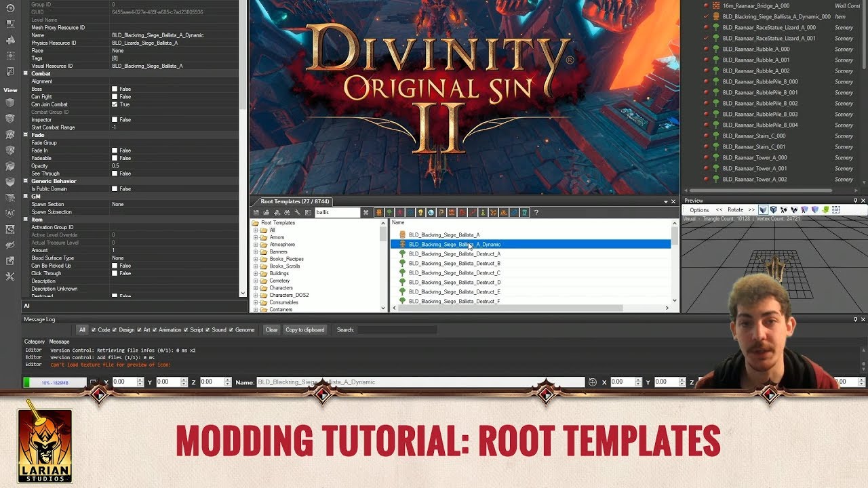Collapse the Fade property section
Viewport: 868px width, 488px height.
26,135
